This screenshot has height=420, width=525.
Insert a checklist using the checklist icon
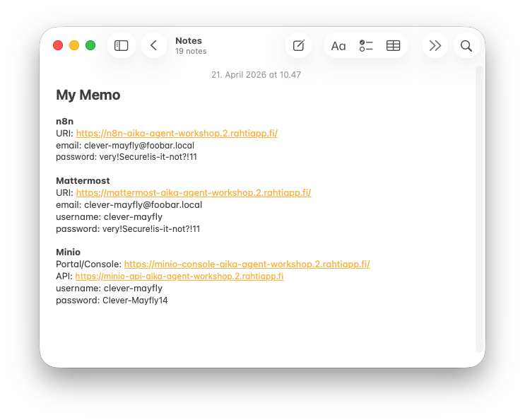tap(366, 45)
